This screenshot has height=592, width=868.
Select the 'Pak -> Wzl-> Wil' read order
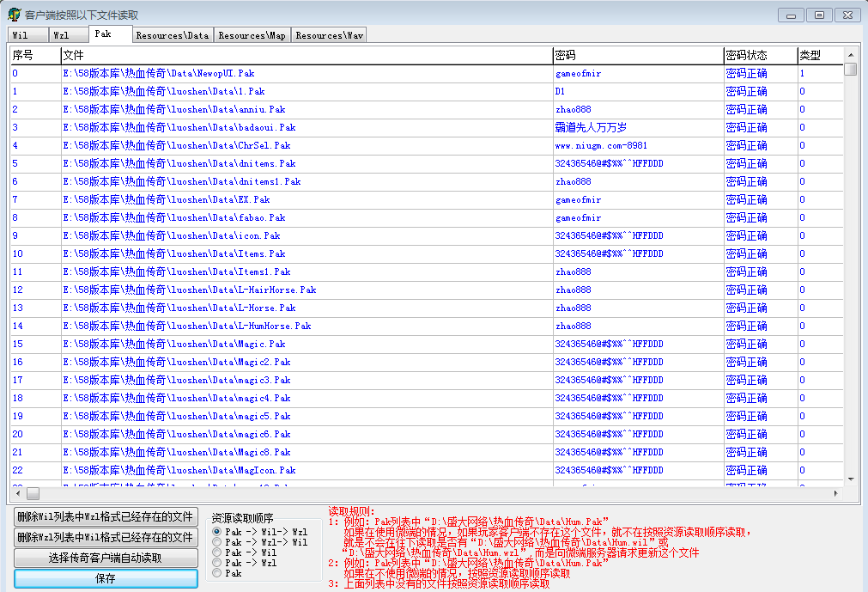coord(217,542)
